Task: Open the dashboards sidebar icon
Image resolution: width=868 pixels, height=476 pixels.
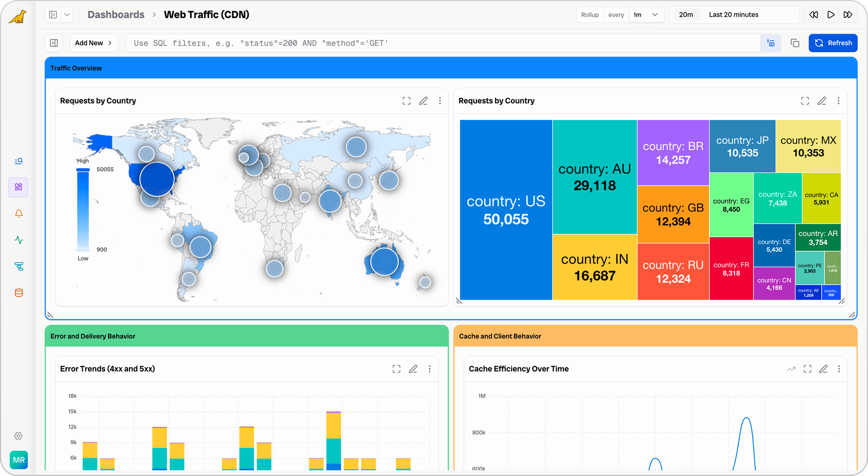Action: coord(19,187)
